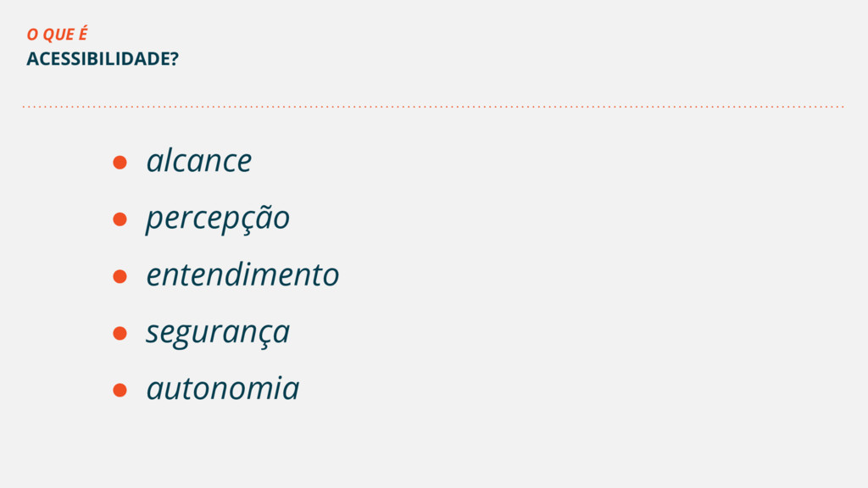
Task: Click the orange bullet beside autonomia
Action: [x=120, y=390]
